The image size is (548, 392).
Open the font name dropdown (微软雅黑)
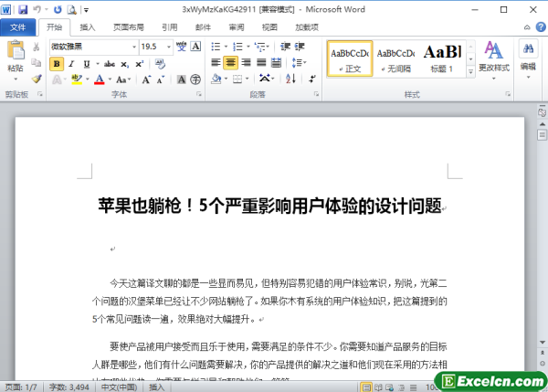tap(132, 46)
